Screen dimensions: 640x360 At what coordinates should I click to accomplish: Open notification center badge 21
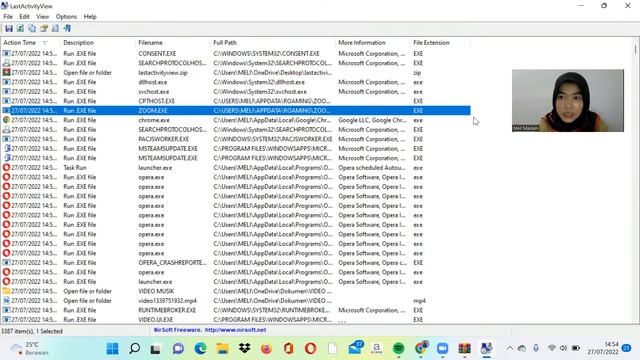click(626, 348)
